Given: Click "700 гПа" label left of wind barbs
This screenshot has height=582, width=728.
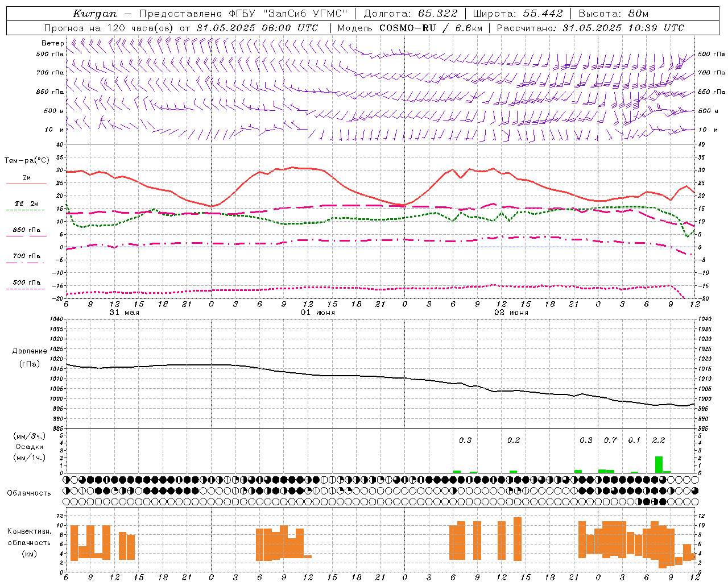Looking at the screenshot, I should pyautogui.click(x=50, y=73).
